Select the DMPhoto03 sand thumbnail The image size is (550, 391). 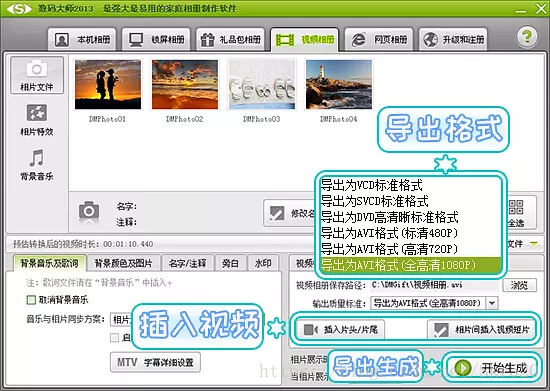[x=262, y=85]
